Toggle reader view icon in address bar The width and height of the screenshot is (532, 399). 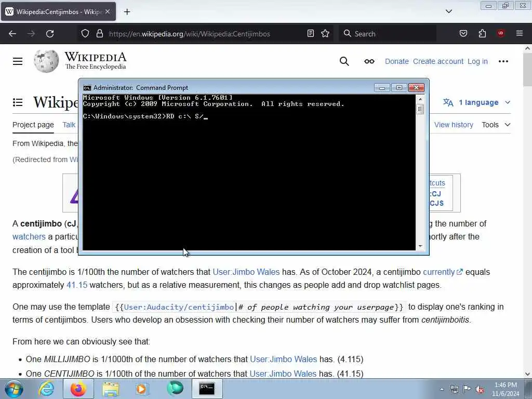(x=311, y=33)
